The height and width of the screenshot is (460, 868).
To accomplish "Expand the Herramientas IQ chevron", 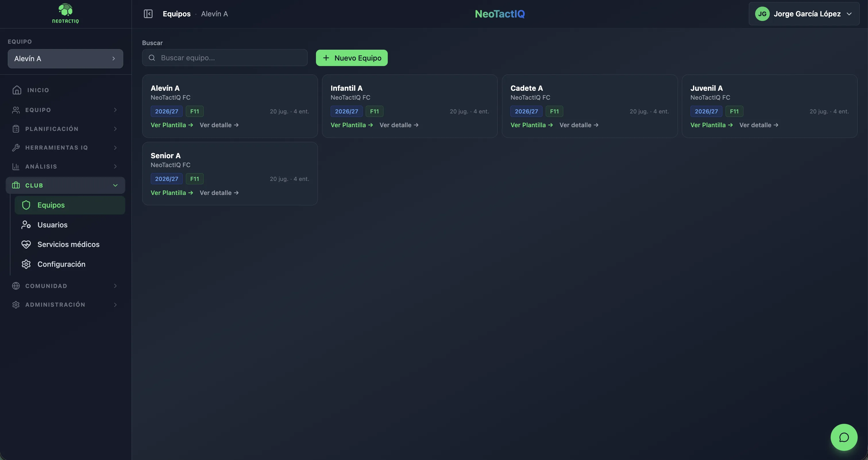I will pyautogui.click(x=115, y=148).
